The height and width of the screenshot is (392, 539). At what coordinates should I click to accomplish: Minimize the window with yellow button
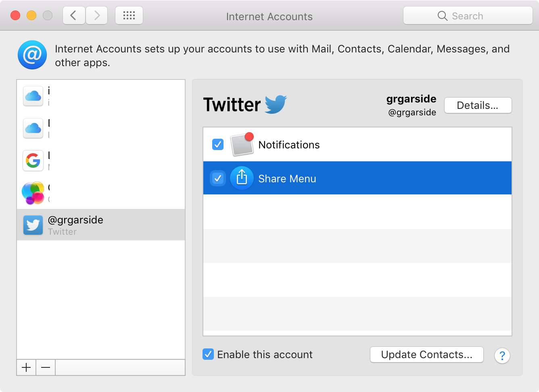tap(31, 15)
